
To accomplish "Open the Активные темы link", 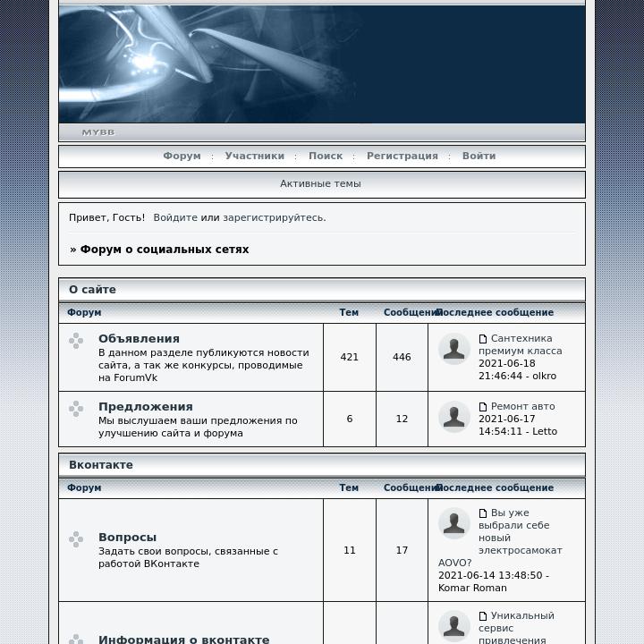I will point(320,183).
